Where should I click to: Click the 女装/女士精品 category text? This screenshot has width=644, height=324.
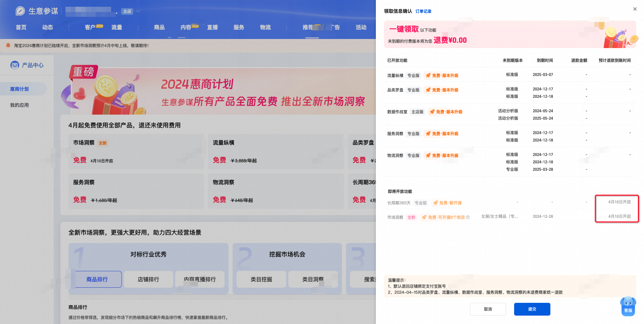click(500, 216)
